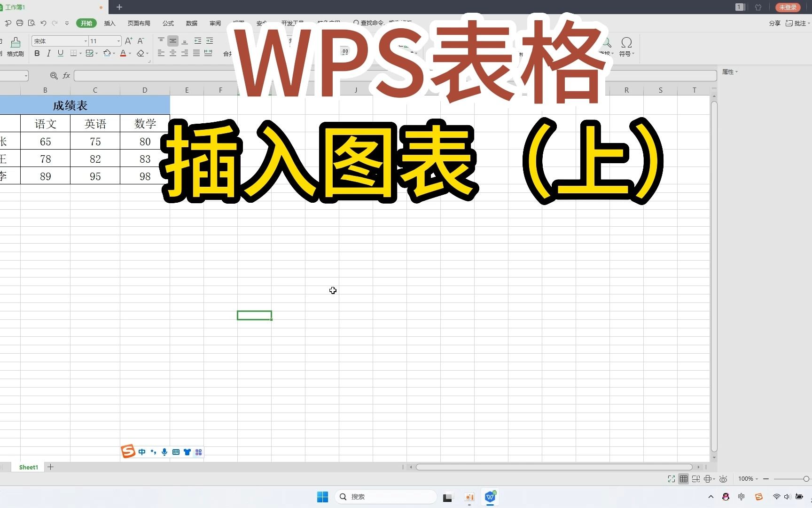Switch to page break preview icon
The image size is (812, 508).
[x=696, y=479]
